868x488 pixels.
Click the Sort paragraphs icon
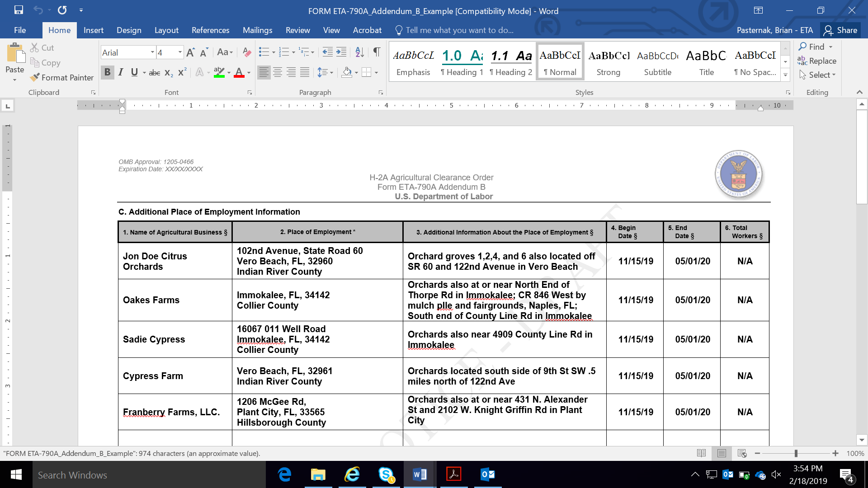coord(359,52)
